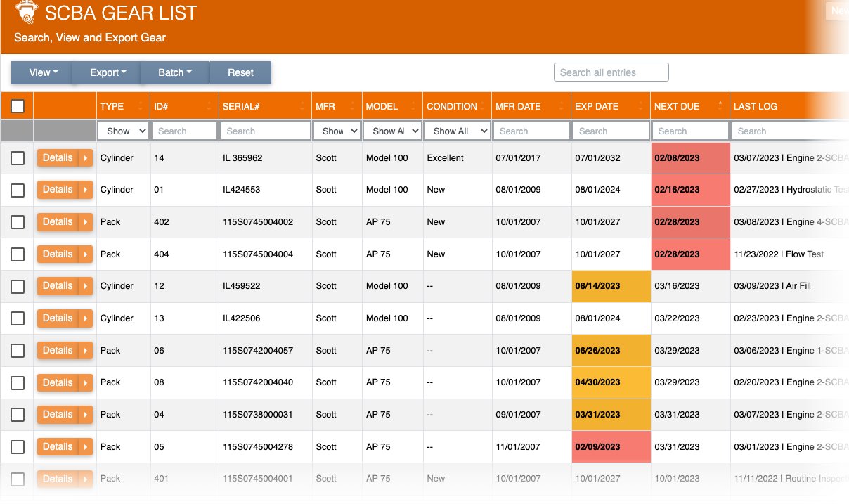This screenshot has height=504, width=849.
Task: Click the EXP DATE sort arrows
Action: 641,106
